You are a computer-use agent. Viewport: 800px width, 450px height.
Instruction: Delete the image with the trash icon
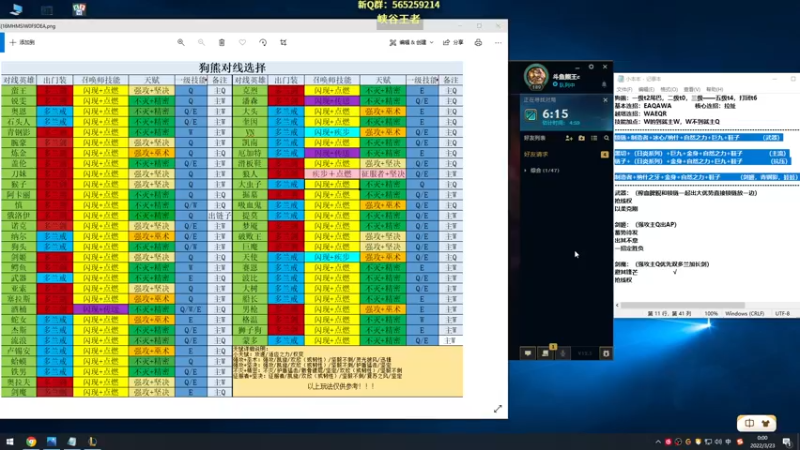[221, 42]
